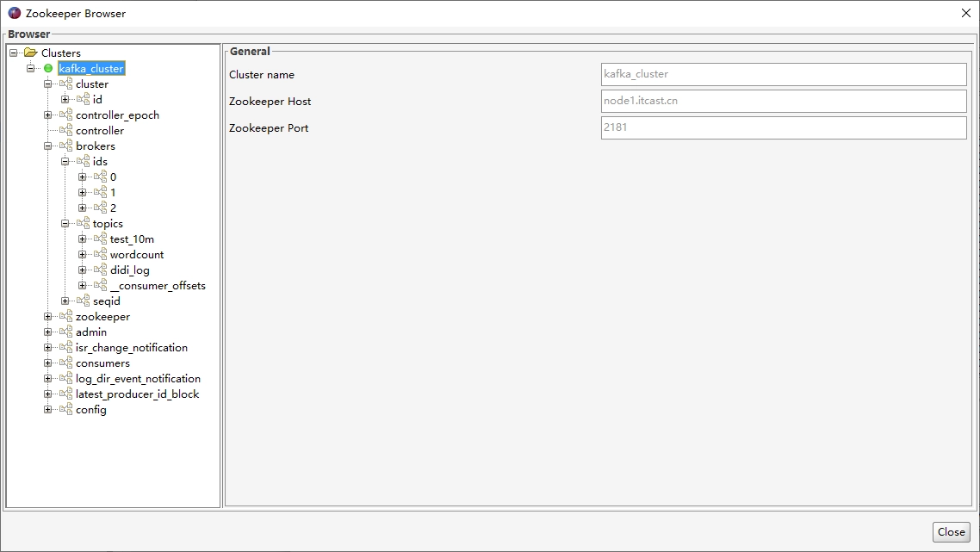Expand broker id 0 node

point(82,177)
